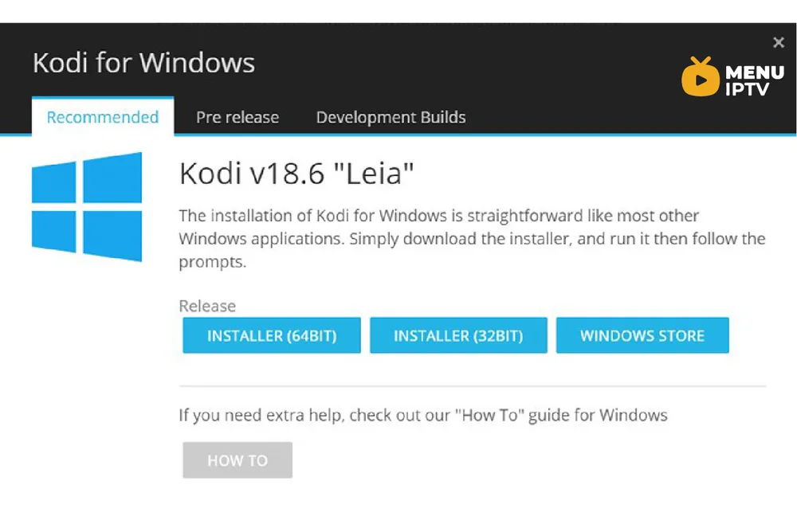Click the lower-right pane of Windows logo
The height and width of the screenshot is (532, 797).
[112, 236]
